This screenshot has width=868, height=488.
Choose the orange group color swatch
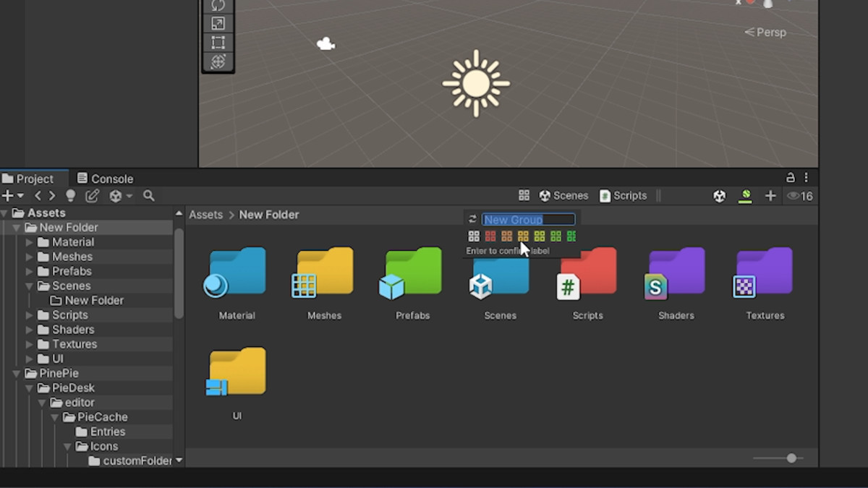coord(506,236)
